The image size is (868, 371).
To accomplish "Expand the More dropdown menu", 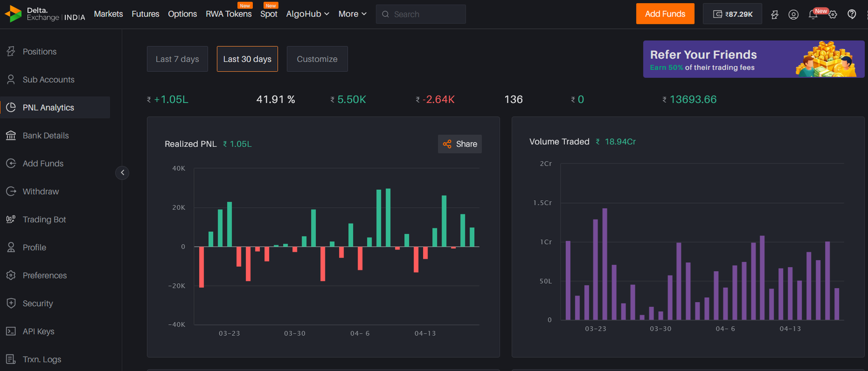I will point(352,14).
